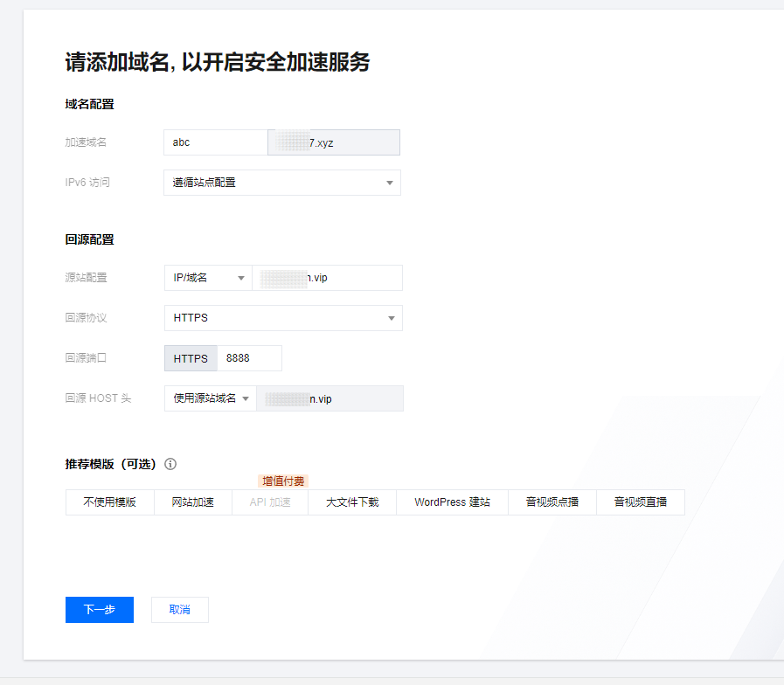
Task: Focus the 源站配置 address input field
Action: click(x=328, y=278)
